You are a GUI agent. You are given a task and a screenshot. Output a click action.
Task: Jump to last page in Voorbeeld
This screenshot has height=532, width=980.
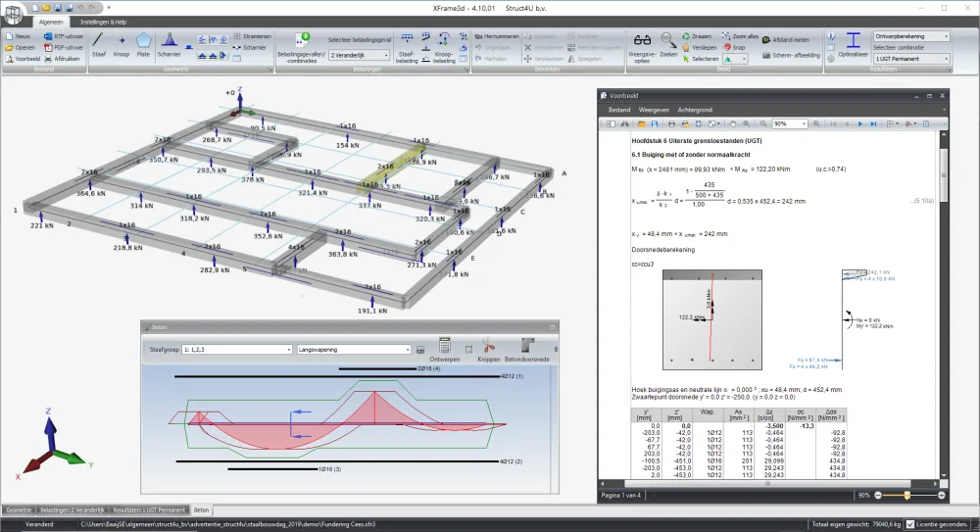click(x=873, y=123)
